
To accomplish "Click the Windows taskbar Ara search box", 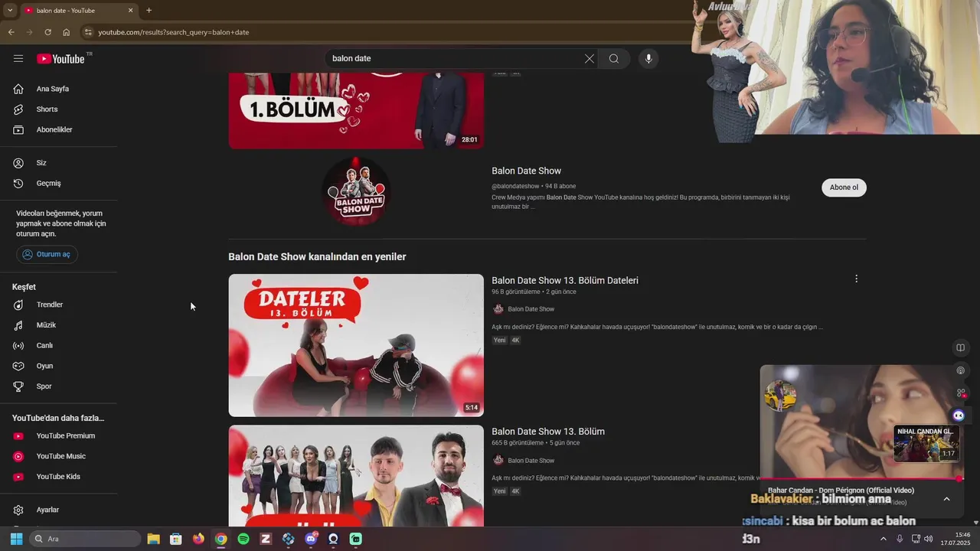I will 85,539.
